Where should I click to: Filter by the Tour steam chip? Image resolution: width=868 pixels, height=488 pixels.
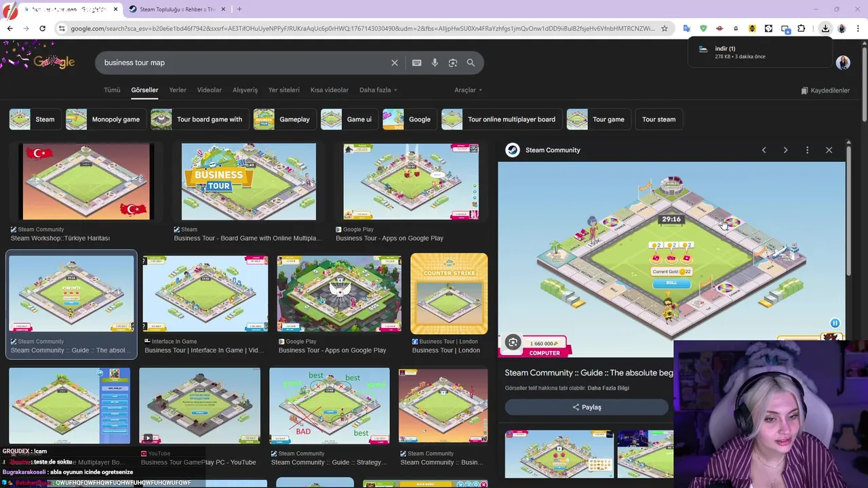point(658,119)
